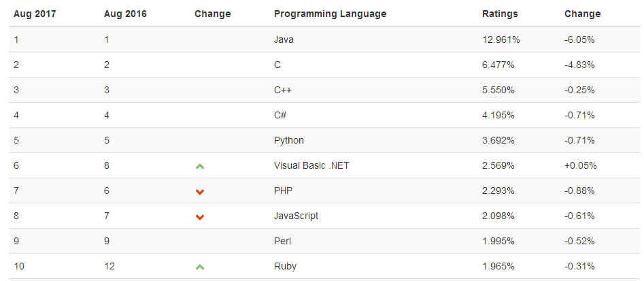Click the Visual Basic .NET text
This screenshot has width=644, height=281.
pos(311,165)
